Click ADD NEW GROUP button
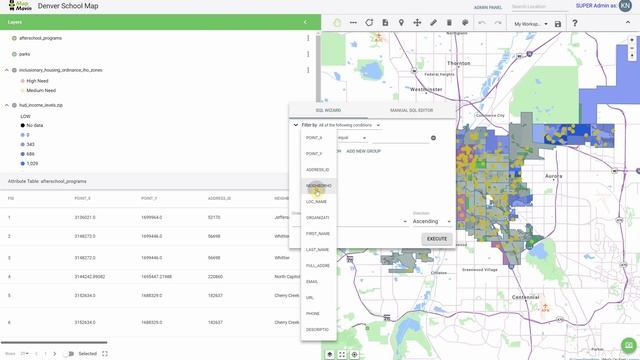 click(x=363, y=151)
